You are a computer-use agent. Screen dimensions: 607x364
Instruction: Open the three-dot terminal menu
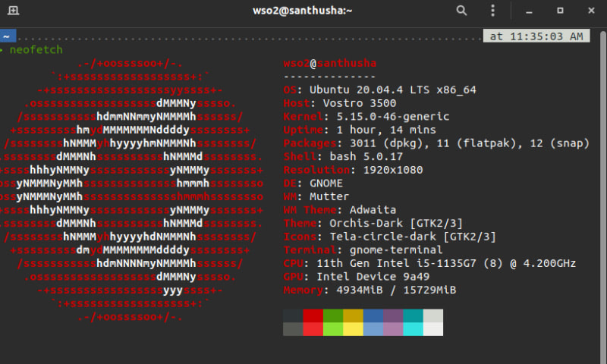(492, 11)
